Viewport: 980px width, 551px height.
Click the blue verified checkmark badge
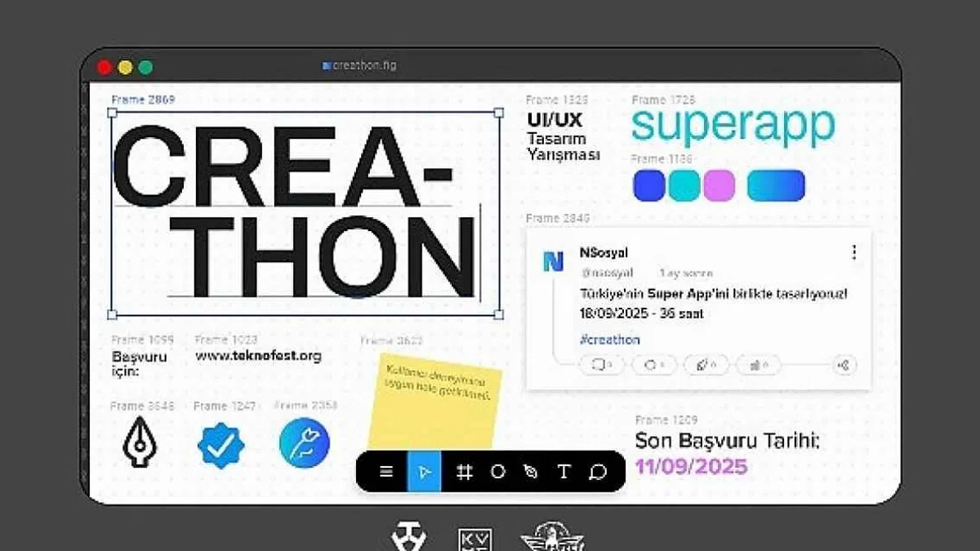click(220, 445)
